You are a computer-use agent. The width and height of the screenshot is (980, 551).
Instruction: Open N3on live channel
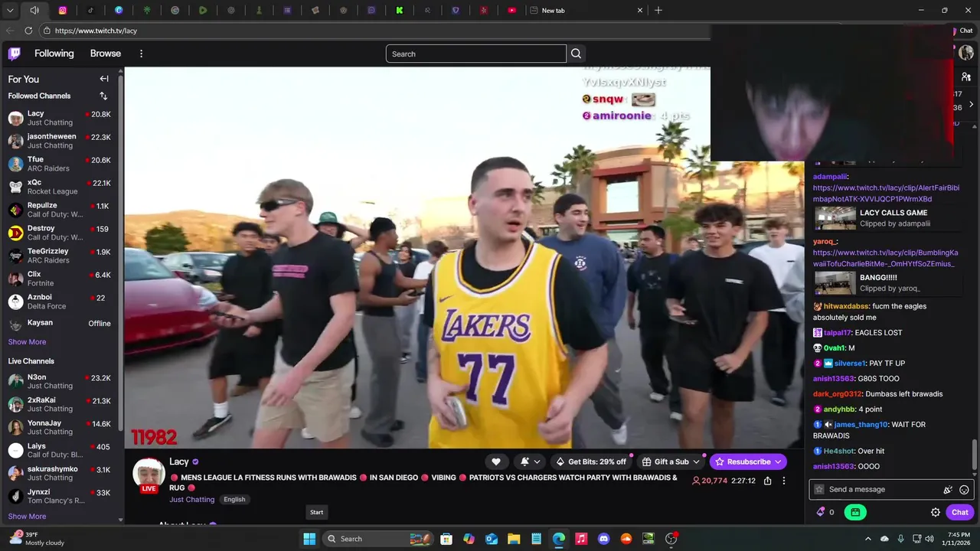click(60, 381)
